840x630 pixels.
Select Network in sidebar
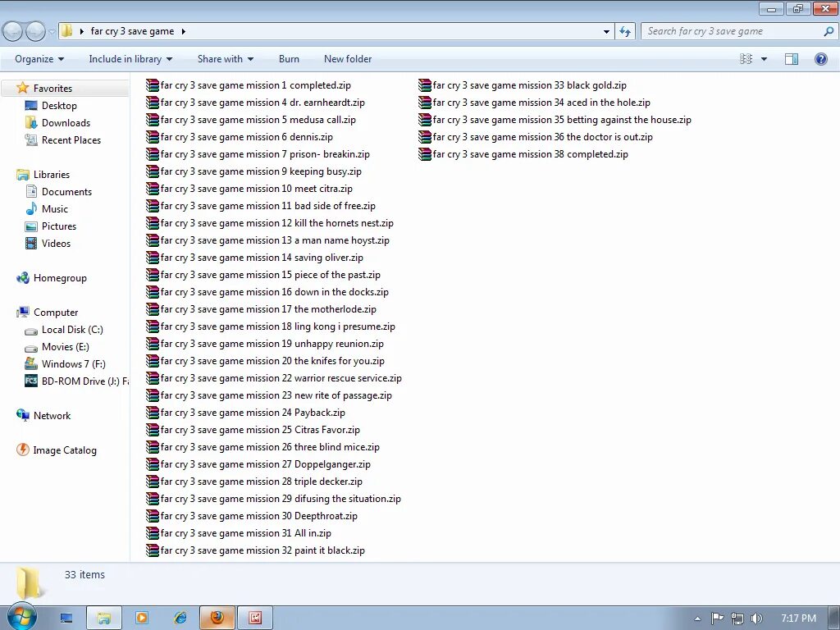coord(52,416)
